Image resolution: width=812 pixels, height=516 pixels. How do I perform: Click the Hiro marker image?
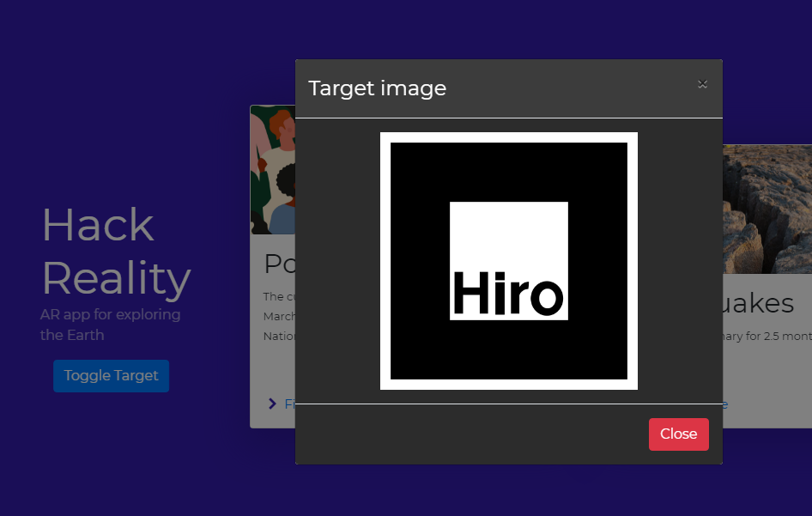(508, 261)
